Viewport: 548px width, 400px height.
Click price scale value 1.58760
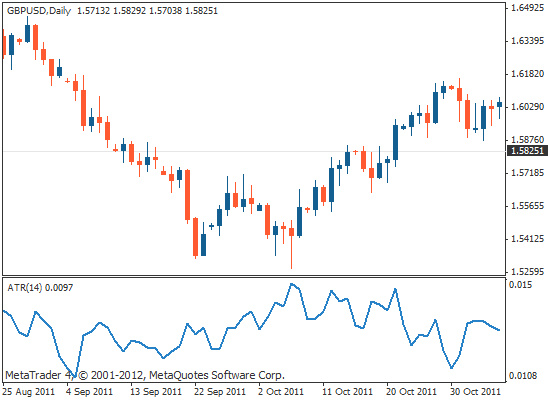[527, 140]
